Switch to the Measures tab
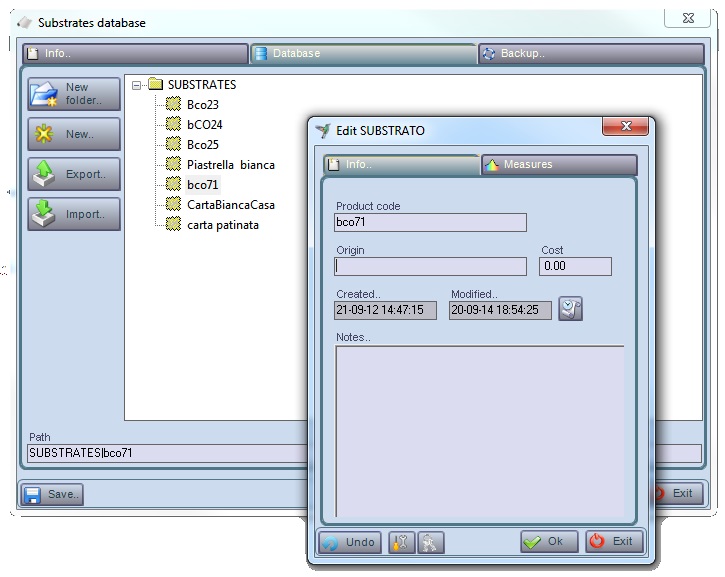This screenshot has width=725, height=577. [x=558, y=165]
